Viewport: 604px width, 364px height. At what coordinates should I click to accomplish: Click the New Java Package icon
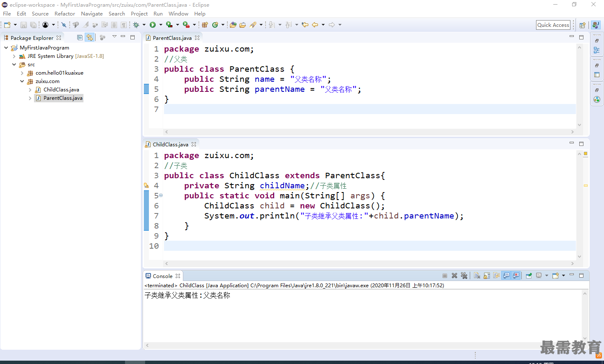pos(205,25)
